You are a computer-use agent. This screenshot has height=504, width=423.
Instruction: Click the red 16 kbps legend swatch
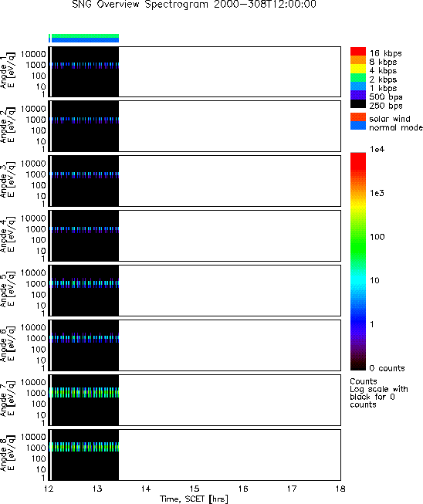(x=357, y=52)
